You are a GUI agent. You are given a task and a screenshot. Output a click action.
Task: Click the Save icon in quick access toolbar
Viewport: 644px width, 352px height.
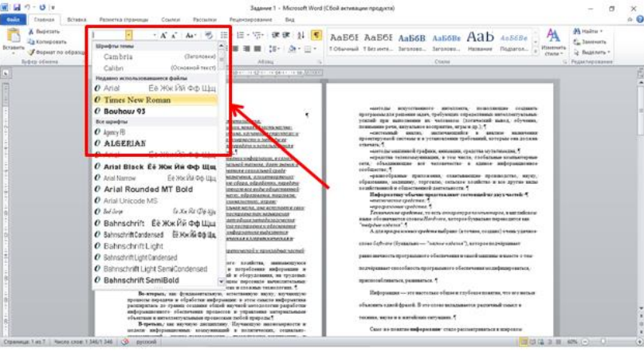18,5
